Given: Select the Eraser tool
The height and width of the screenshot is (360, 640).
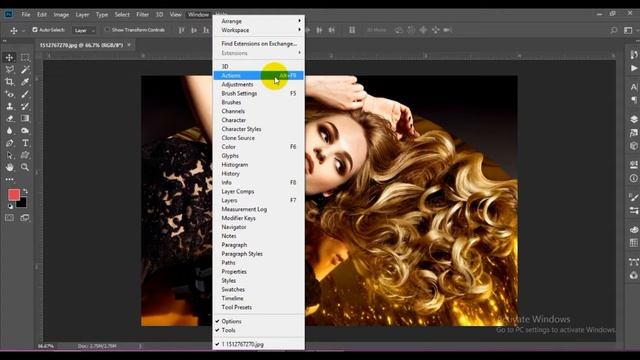Looking at the screenshot, I should tap(9, 118).
